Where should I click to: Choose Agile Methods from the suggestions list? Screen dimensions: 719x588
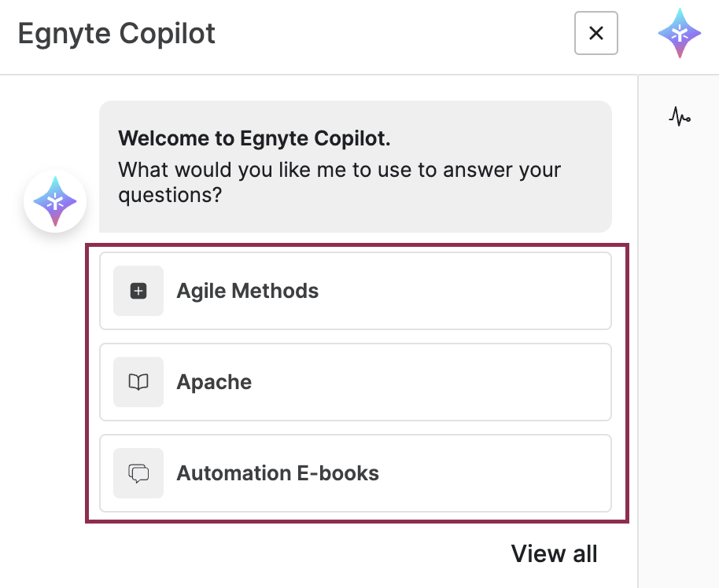click(x=245, y=290)
